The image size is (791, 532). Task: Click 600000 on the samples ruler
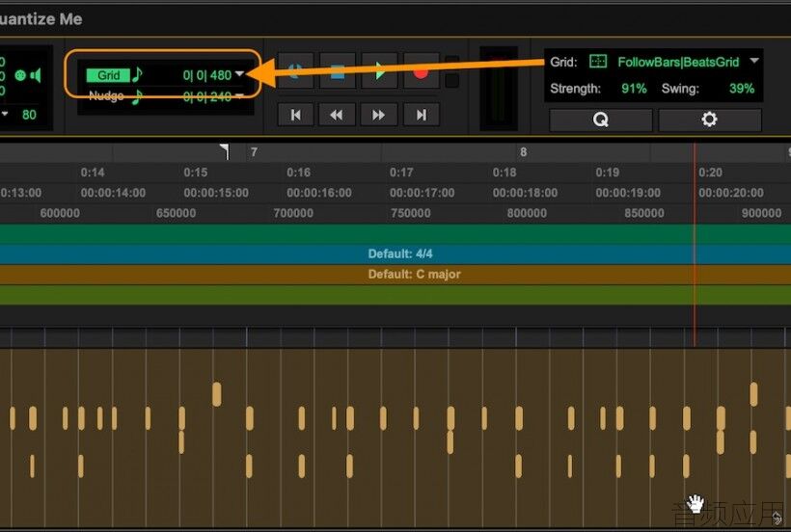click(60, 213)
